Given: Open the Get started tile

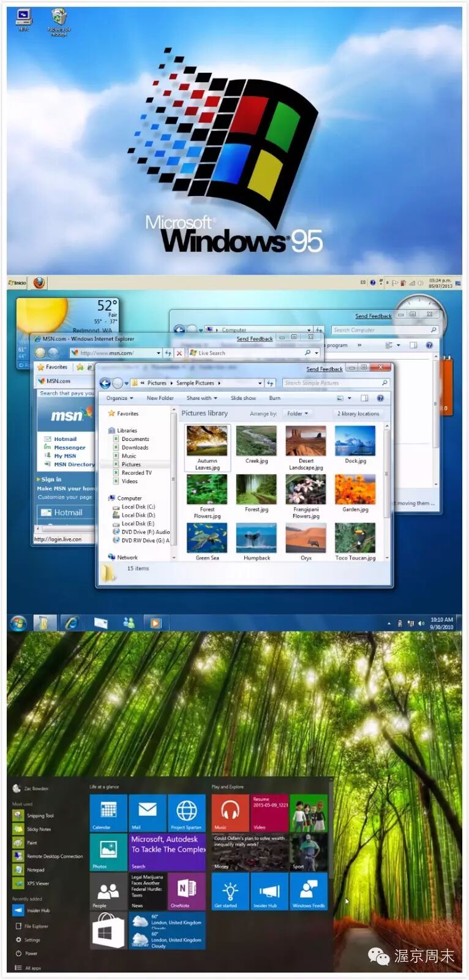Looking at the screenshot, I should (230, 891).
